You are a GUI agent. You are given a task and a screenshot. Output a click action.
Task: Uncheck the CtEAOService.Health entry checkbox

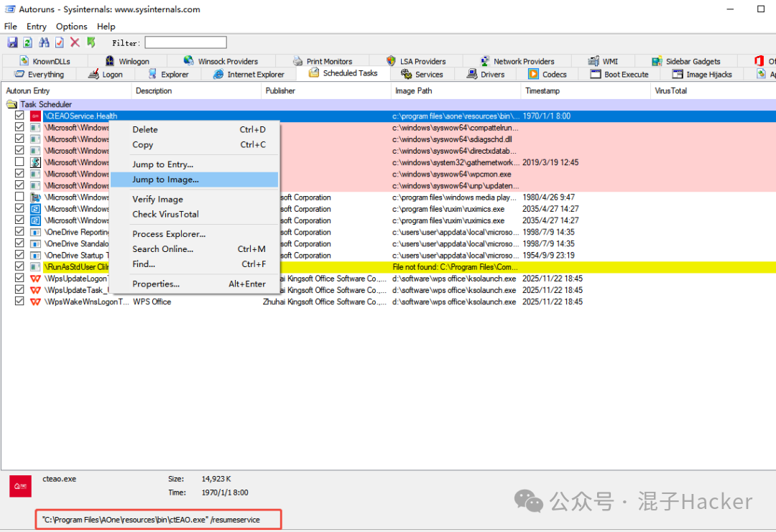point(19,116)
